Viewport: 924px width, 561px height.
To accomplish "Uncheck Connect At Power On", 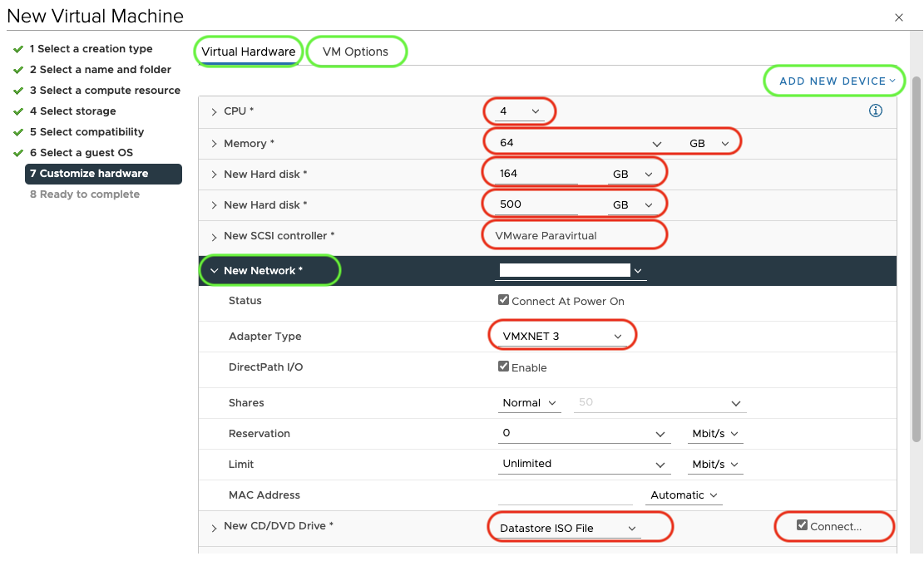I will (503, 301).
